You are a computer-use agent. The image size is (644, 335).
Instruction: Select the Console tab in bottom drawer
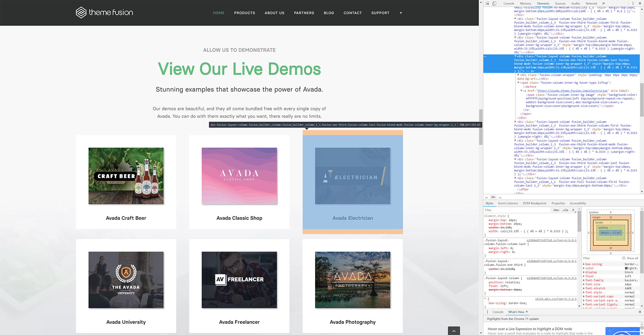coord(498,312)
